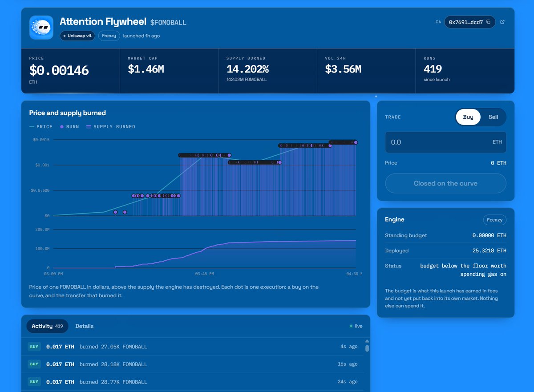Click the Deployed value 25.3218 ETH
534x392 pixels.
click(489, 251)
